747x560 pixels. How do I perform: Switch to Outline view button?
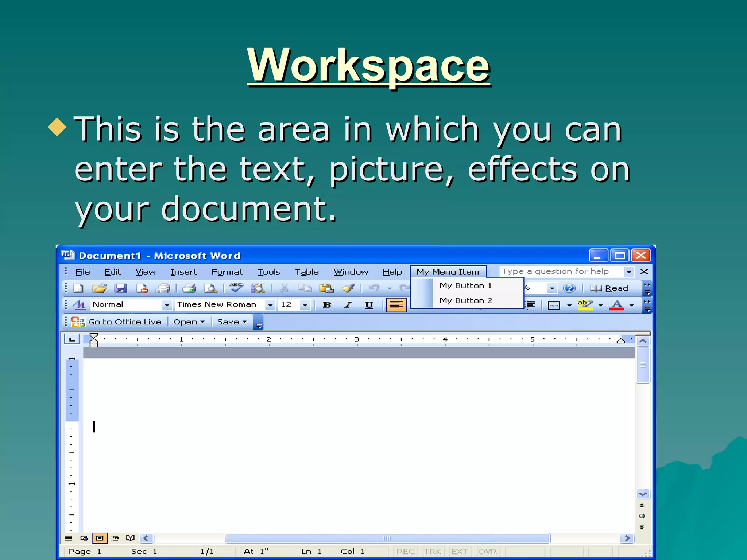115,538
